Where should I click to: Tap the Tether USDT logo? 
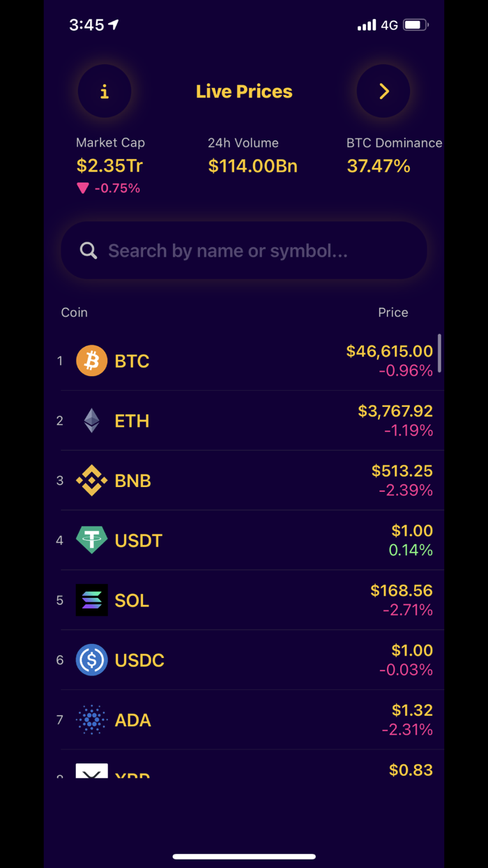(91, 540)
